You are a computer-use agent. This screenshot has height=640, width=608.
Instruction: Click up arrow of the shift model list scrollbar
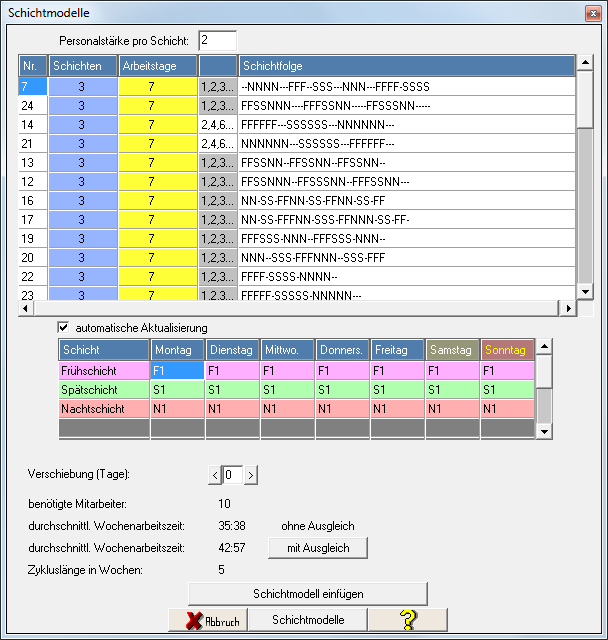click(x=585, y=62)
